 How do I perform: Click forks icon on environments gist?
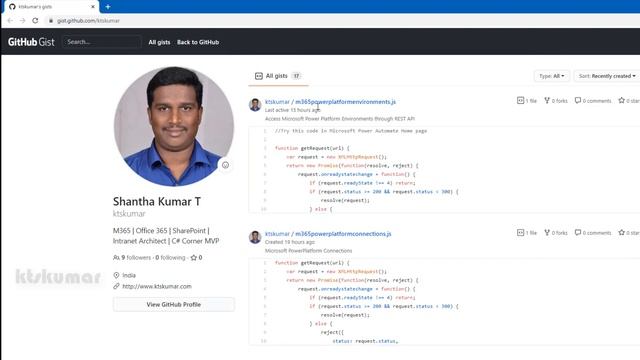547,100
